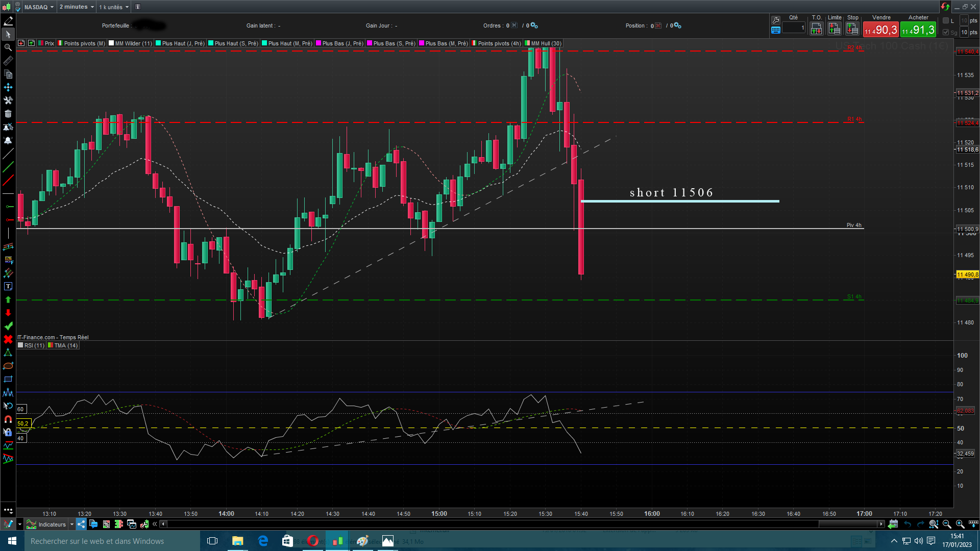Click the green Acheter buy price button
This screenshot has height=551, width=980.
[x=918, y=30]
